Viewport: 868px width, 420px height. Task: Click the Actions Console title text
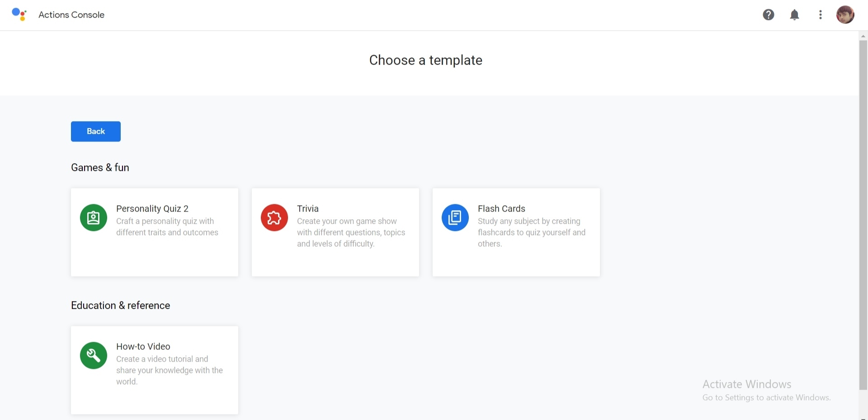click(71, 15)
